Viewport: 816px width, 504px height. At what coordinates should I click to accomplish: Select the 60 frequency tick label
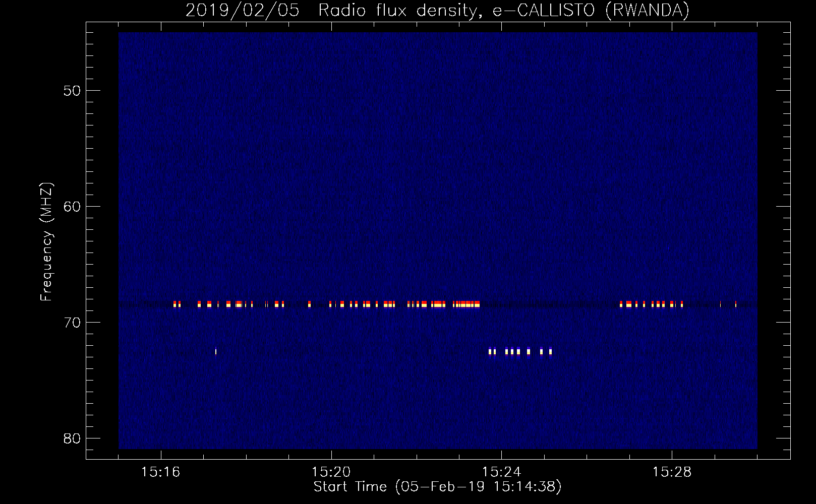click(x=72, y=207)
